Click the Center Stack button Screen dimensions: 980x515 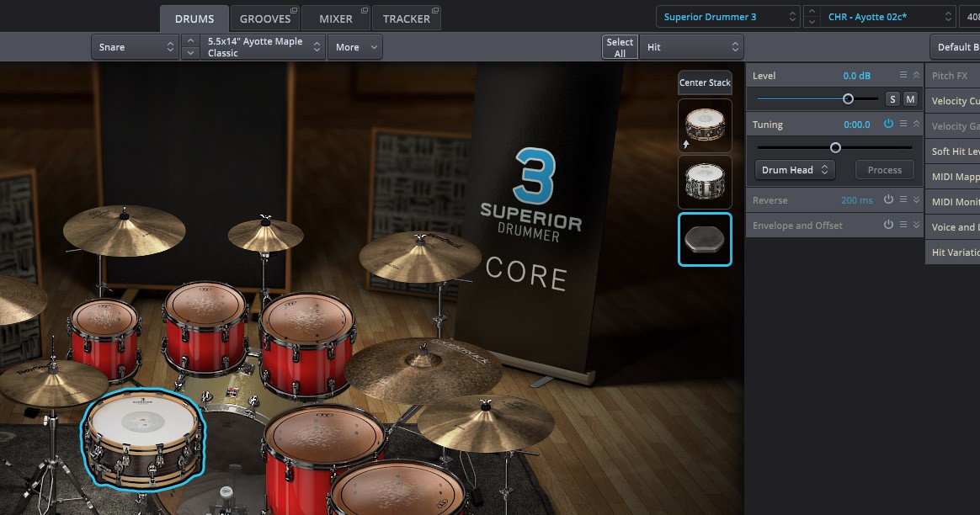tap(705, 82)
